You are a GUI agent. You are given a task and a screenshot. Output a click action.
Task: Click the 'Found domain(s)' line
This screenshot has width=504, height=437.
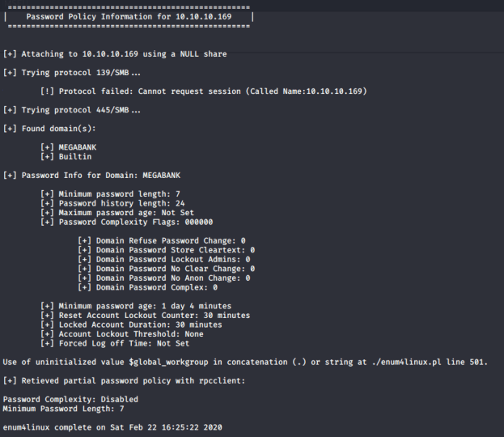tap(50, 129)
